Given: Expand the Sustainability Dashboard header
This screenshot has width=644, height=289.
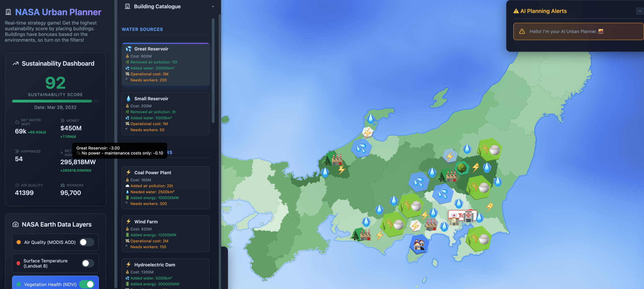Looking at the screenshot, I should 55,63.
